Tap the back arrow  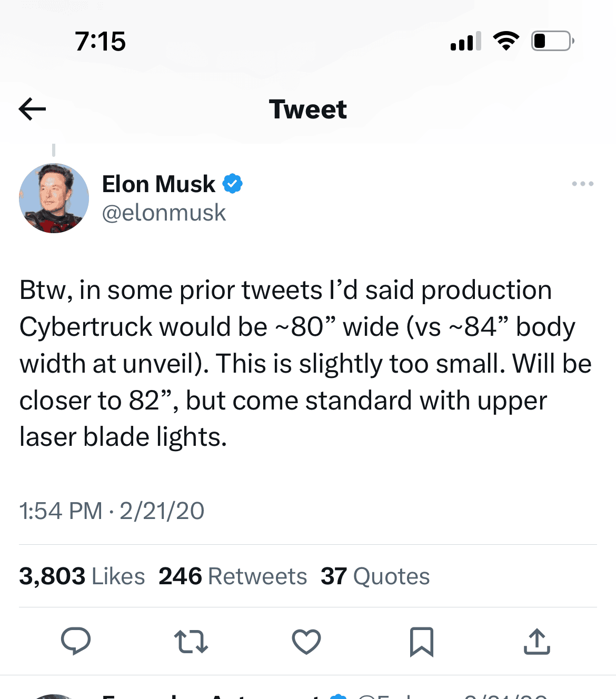(x=32, y=109)
